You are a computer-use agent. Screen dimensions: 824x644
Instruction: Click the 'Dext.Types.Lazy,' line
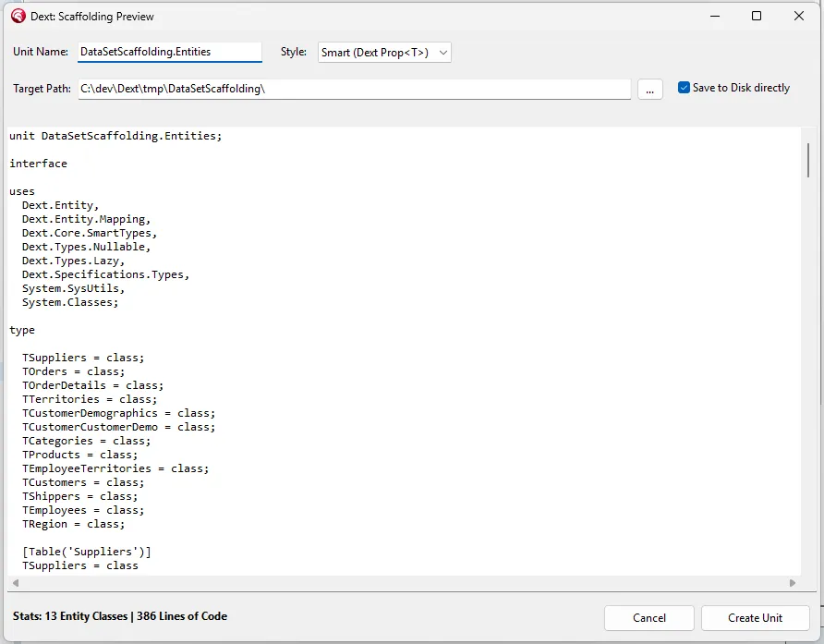click(x=73, y=261)
